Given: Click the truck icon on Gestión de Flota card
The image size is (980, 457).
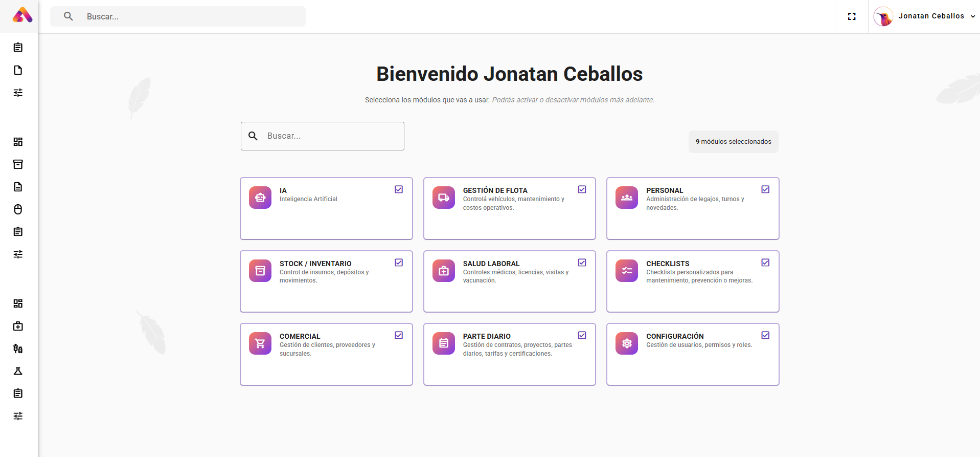Looking at the screenshot, I should (x=444, y=198).
